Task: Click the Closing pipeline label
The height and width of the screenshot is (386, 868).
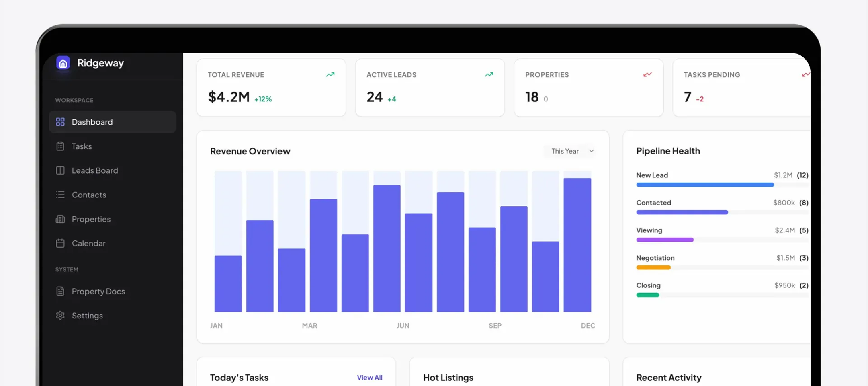Action: (648, 285)
